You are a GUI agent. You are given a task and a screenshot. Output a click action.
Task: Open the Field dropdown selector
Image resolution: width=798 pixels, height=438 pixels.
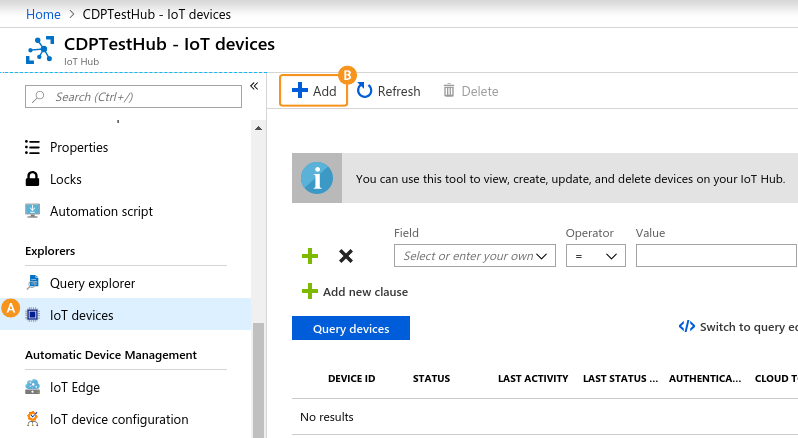(x=475, y=256)
